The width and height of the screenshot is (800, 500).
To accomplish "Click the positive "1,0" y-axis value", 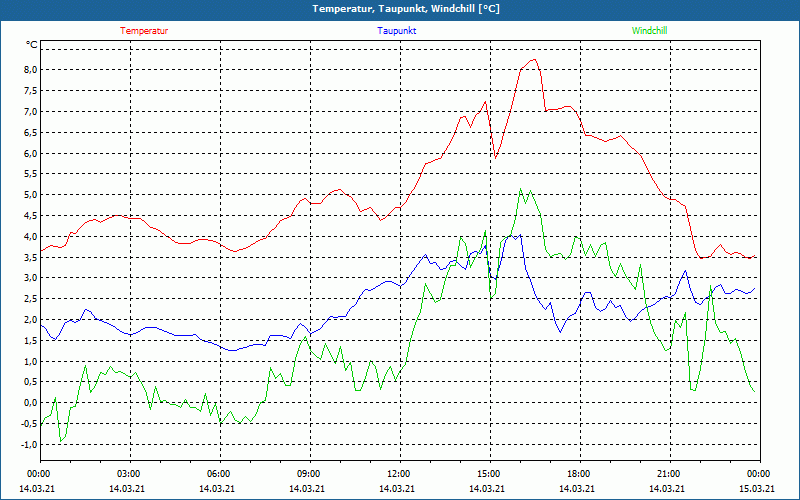I will coord(32,362).
